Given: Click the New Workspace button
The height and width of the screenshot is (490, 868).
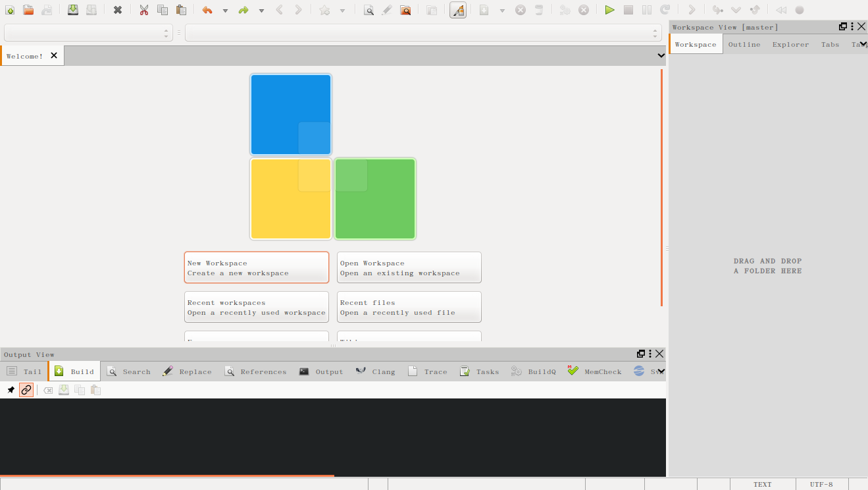Looking at the screenshot, I should point(257,267).
